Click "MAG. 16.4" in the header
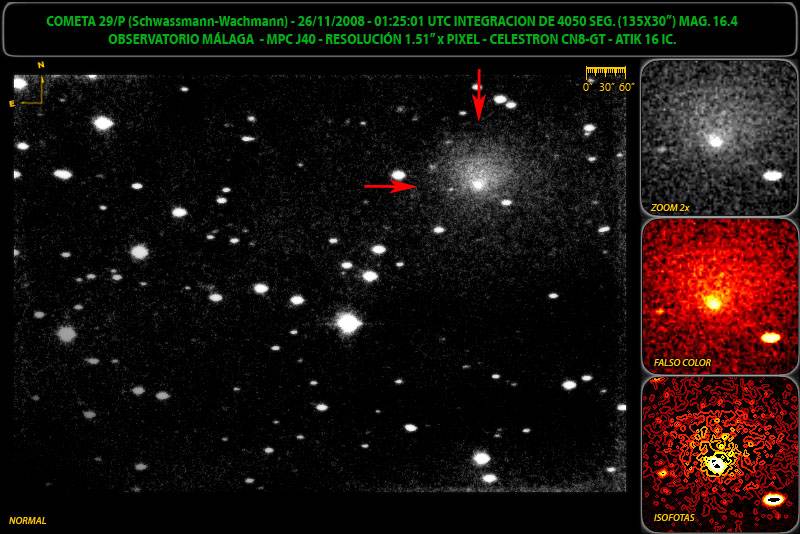This screenshot has height=534, width=800. click(x=709, y=21)
